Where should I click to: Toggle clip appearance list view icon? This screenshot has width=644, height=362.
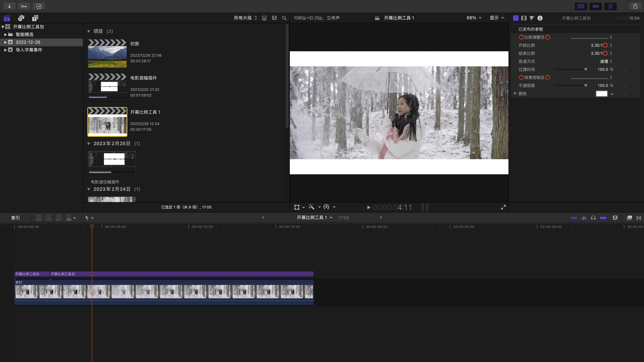tap(264, 18)
